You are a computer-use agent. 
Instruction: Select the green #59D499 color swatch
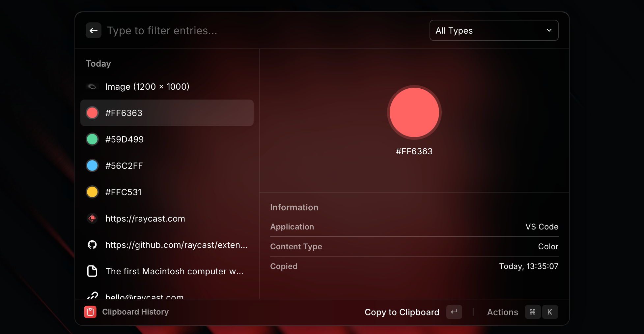pyautogui.click(x=92, y=139)
